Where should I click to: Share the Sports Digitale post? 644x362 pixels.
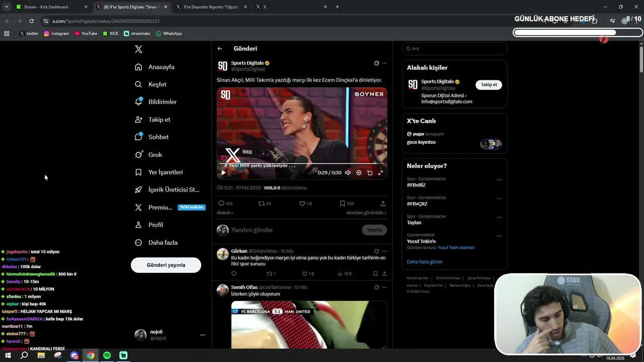(x=383, y=204)
